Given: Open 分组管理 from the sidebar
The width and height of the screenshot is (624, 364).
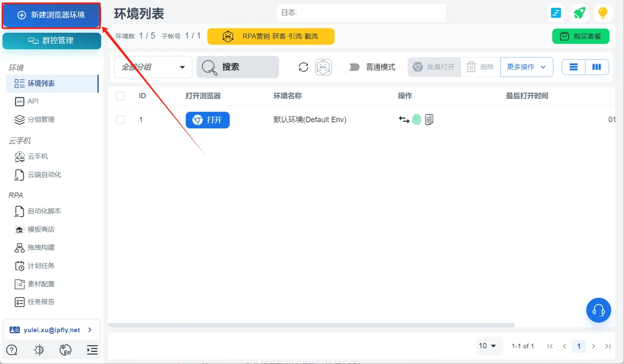Looking at the screenshot, I should tap(52, 119).
